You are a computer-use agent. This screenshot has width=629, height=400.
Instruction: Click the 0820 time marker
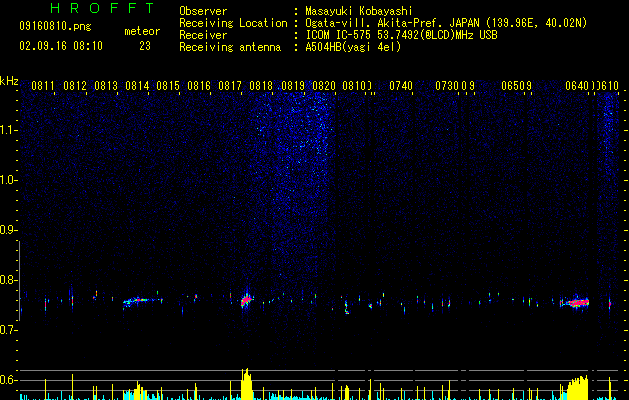pos(324,86)
